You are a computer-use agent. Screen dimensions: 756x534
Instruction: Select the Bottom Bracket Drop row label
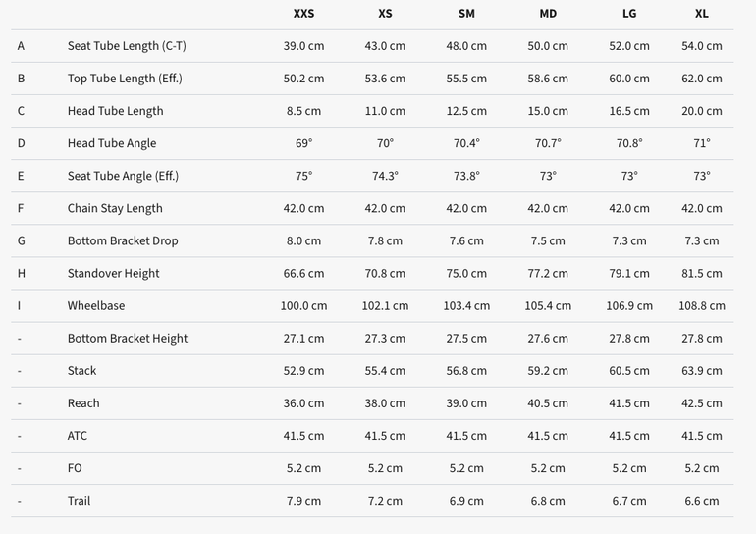[123, 240]
